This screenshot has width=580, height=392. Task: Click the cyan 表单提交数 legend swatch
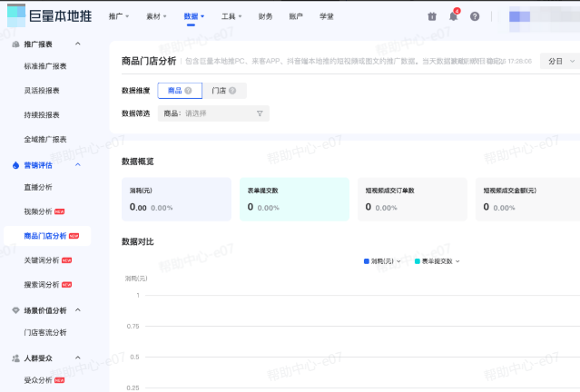click(418, 261)
